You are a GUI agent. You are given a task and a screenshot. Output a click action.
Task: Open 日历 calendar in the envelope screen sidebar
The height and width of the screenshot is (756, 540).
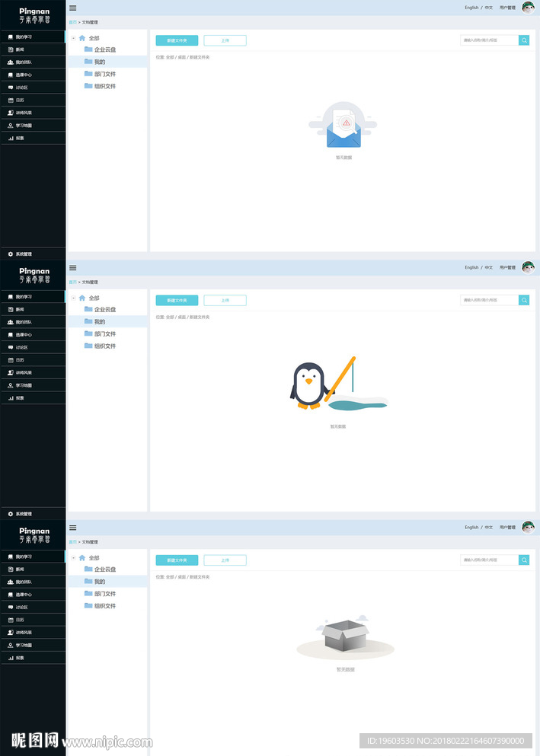[32, 100]
